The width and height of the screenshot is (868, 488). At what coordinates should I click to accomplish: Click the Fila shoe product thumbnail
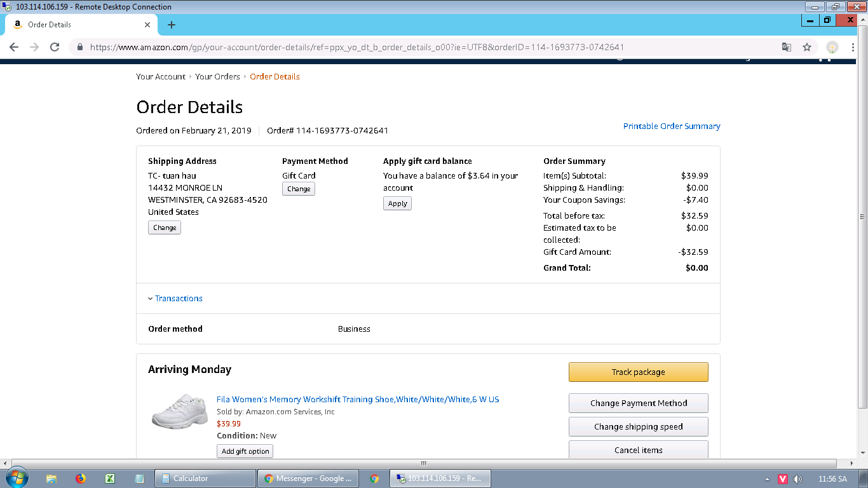point(180,411)
